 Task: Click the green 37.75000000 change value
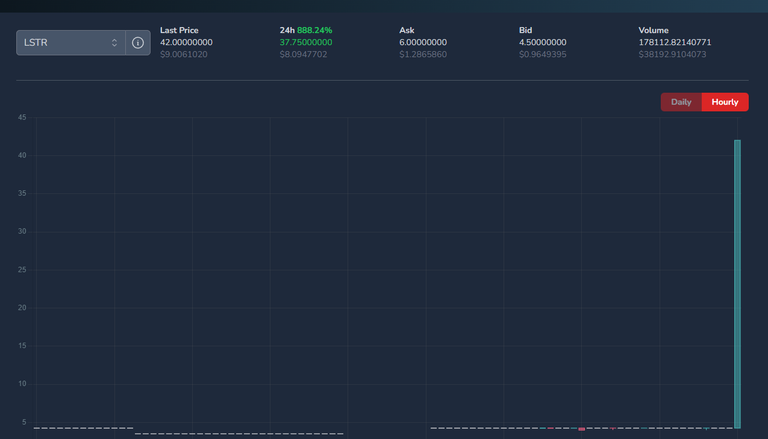306,42
